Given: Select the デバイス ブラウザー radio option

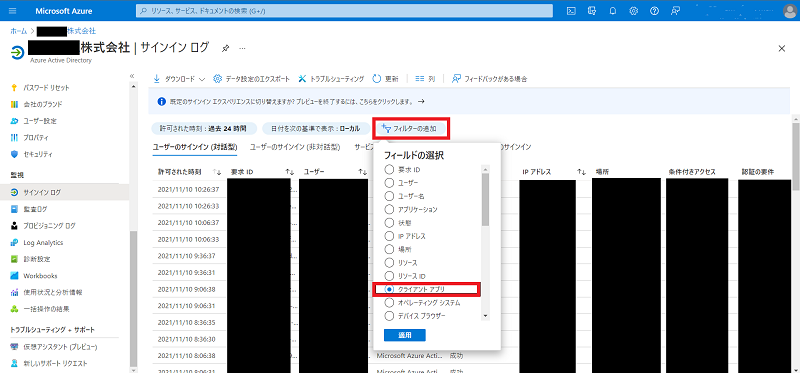Looking at the screenshot, I should [x=389, y=316].
